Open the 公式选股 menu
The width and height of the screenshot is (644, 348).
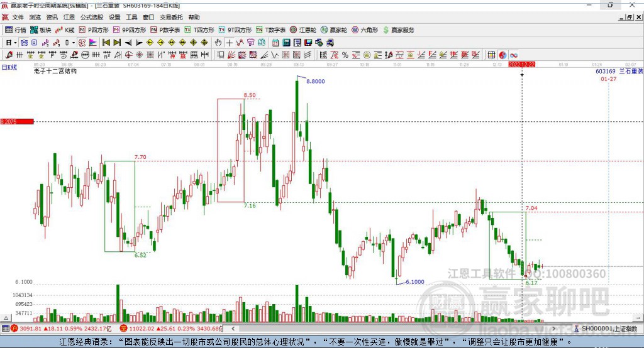pyautogui.click(x=91, y=18)
